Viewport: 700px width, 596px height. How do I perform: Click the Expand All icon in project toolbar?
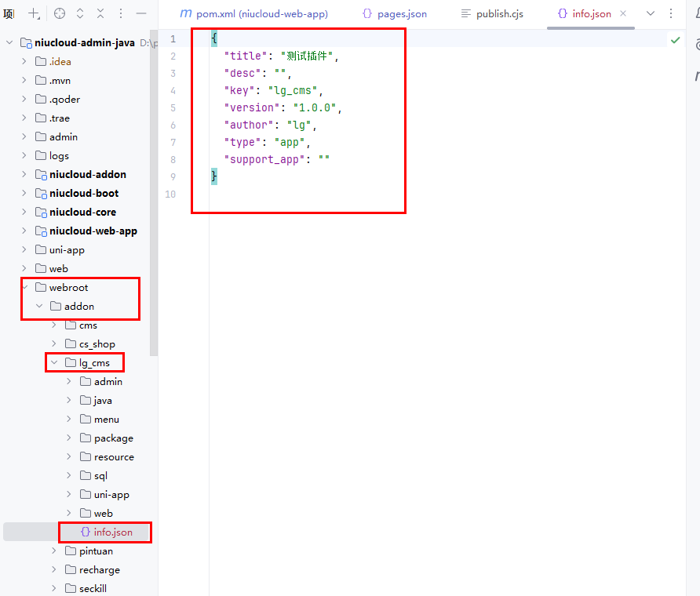80,13
